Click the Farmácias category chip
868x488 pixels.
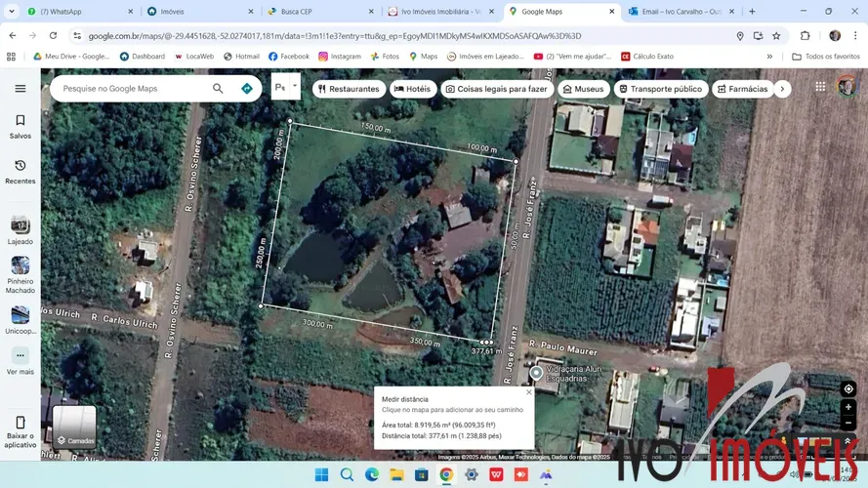tap(742, 89)
